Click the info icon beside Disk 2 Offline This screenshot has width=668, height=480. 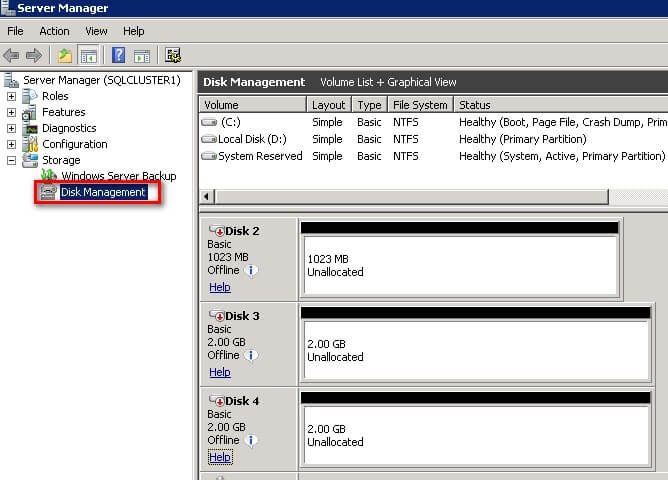click(x=251, y=270)
